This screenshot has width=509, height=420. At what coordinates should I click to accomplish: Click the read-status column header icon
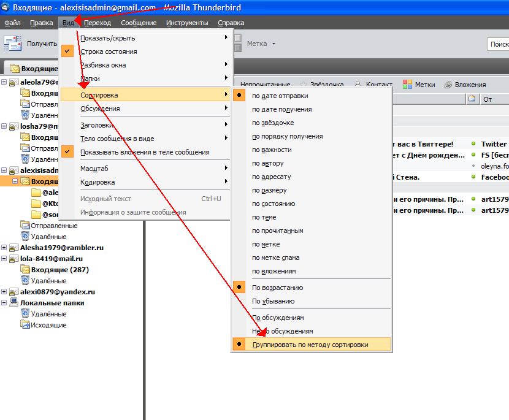click(472, 98)
